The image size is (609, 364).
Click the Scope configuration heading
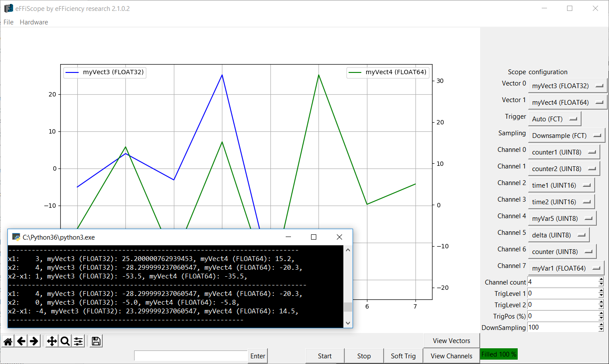pos(538,72)
